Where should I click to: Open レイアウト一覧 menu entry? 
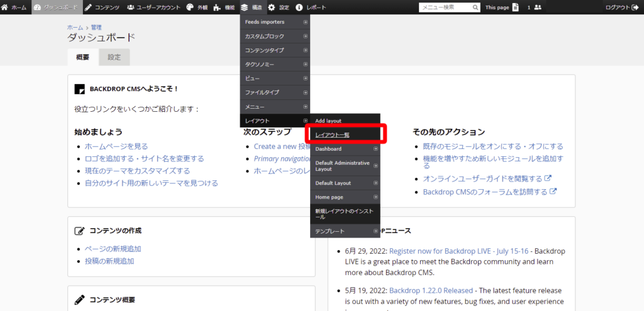click(345, 134)
